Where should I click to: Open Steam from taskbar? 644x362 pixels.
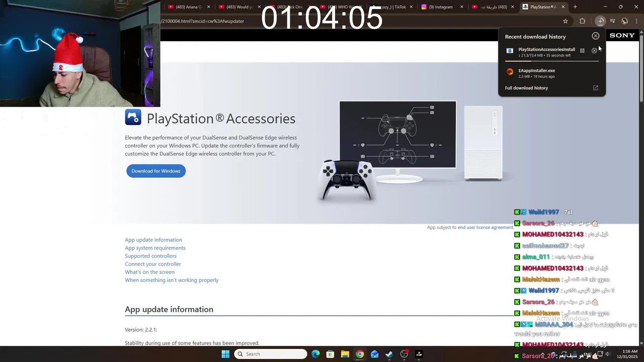click(x=389, y=354)
